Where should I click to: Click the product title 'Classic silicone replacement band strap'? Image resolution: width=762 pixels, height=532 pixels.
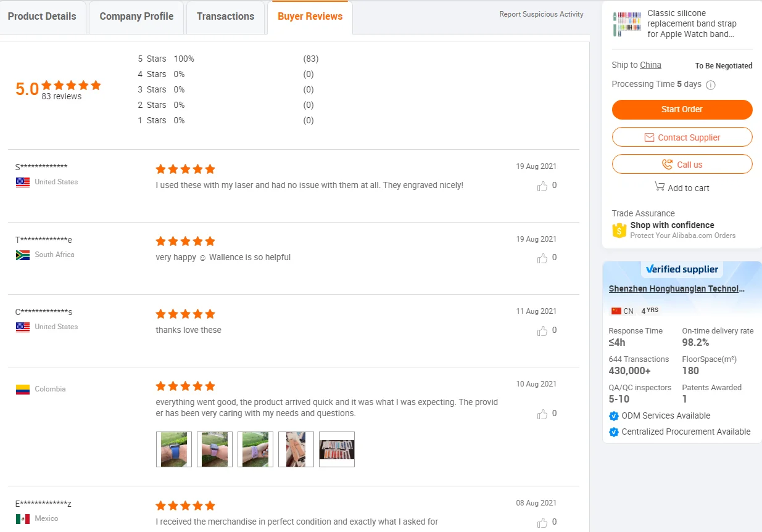[x=692, y=23]
